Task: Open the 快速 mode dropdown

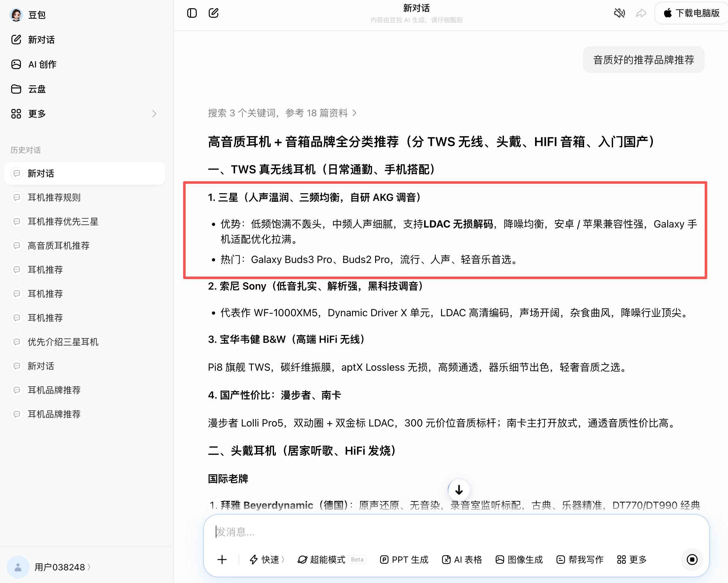Action: coord(267,560)
